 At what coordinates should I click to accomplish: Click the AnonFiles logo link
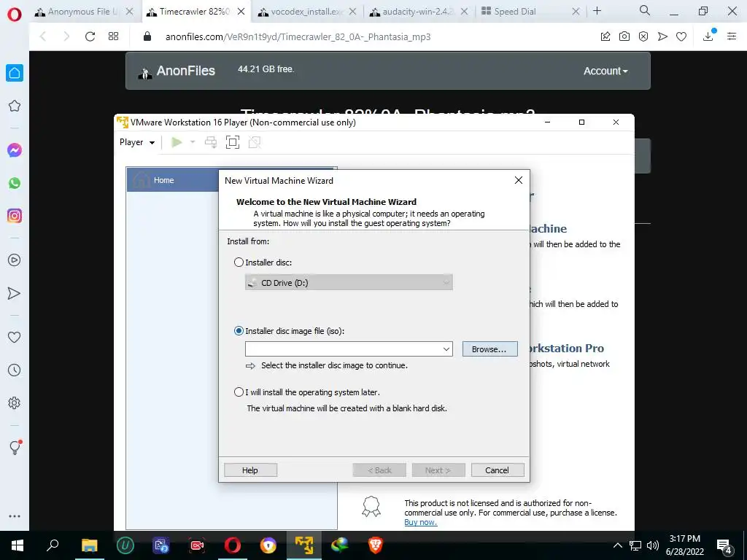point(177,71)
